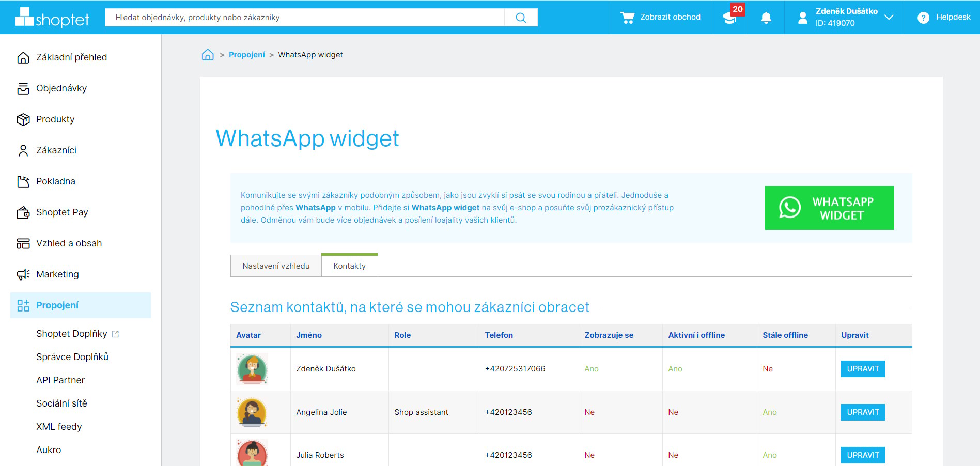
Task: Focus the order and product search field
Action: click(305, 18)
